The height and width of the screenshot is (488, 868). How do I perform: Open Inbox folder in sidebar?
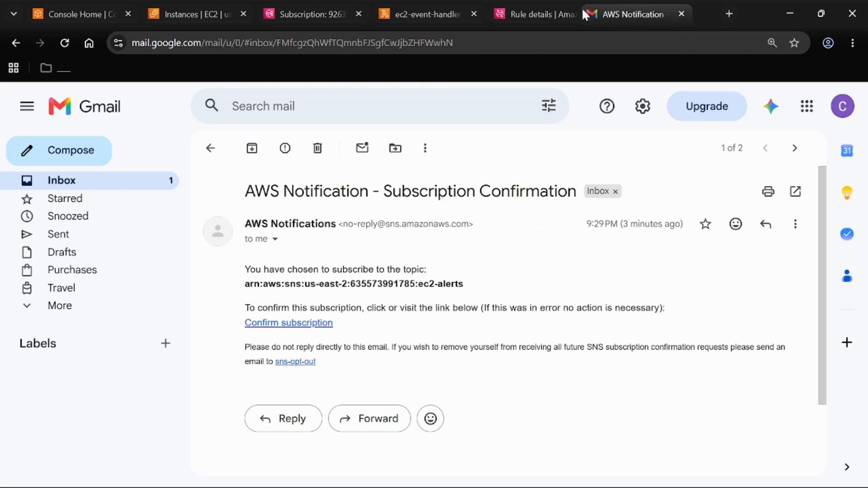click(90, 180)
